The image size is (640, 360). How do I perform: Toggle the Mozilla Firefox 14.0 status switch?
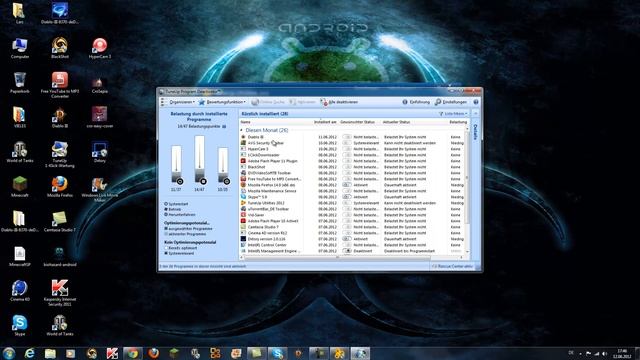pyautogui.click(x=347, y=185)
